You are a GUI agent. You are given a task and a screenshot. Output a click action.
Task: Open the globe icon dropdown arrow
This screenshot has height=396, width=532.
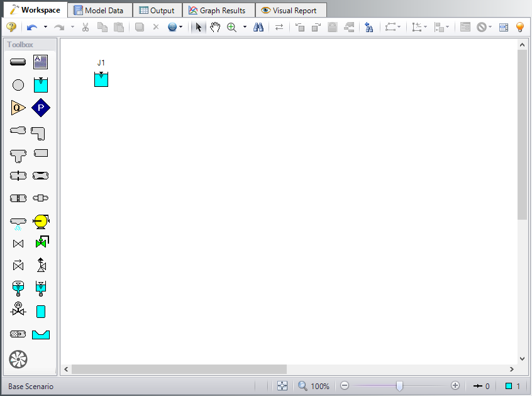click(x=181, y=27)
